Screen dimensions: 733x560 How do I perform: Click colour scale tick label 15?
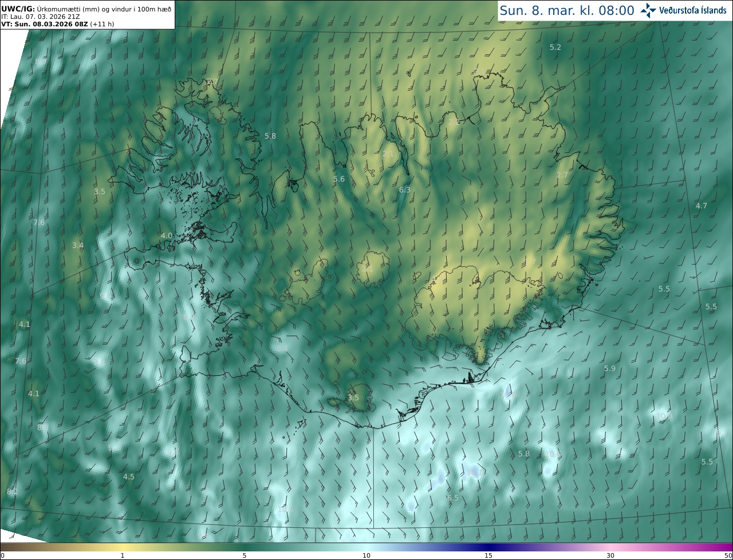[x=488, y=555]
